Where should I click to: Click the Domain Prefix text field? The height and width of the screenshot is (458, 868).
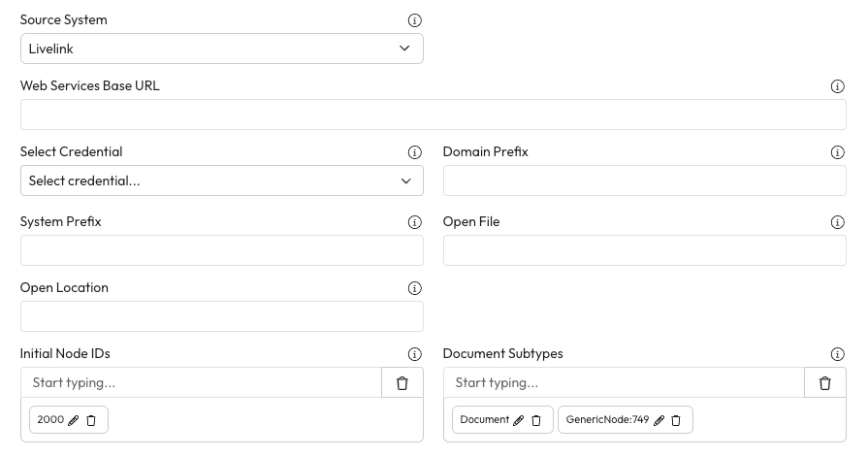[x=644, y=180]
